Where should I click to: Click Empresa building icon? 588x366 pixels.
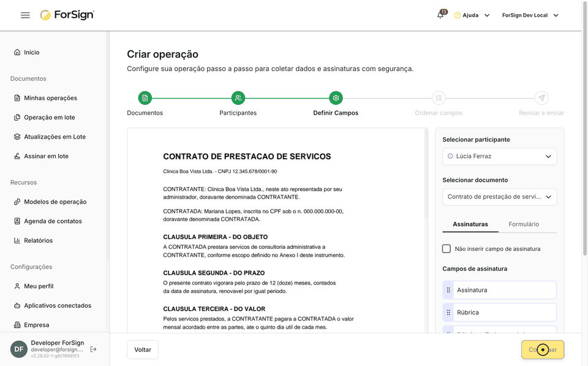[x=17, y=325]
